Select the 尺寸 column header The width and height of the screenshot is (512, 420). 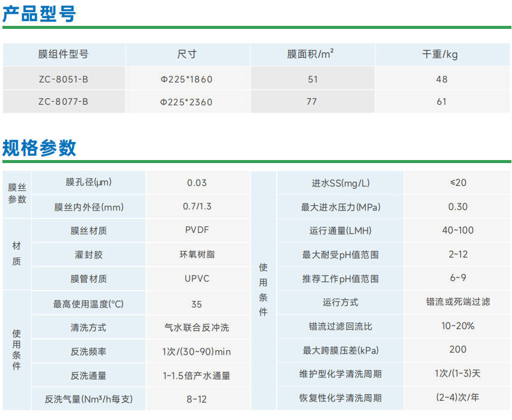187,54
